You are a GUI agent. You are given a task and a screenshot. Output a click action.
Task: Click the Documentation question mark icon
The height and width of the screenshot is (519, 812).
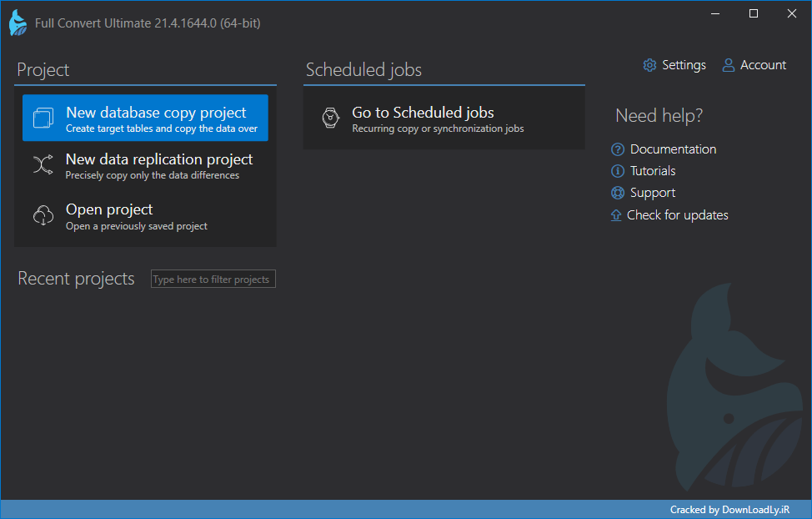[x=618, y=149]
